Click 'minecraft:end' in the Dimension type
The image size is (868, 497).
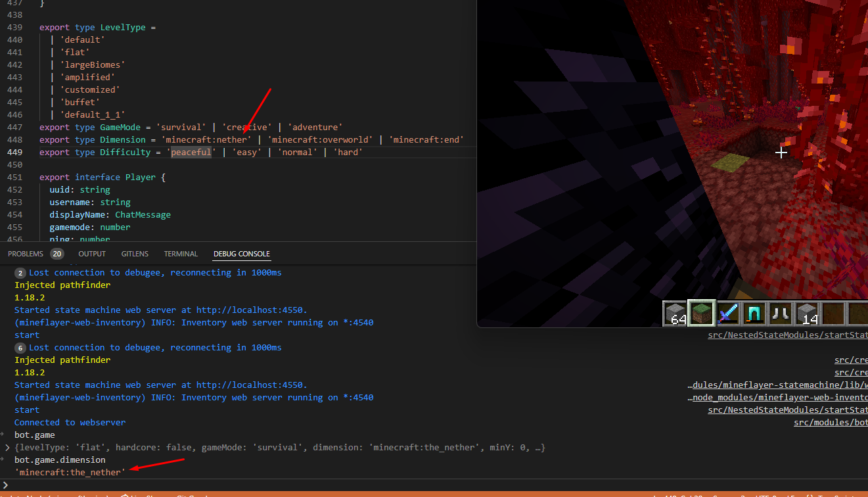click(427, 140)
